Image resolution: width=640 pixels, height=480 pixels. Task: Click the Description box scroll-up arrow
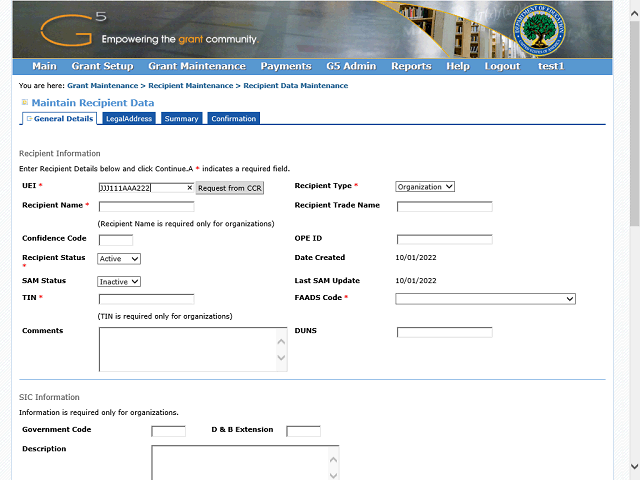point(333,460)
